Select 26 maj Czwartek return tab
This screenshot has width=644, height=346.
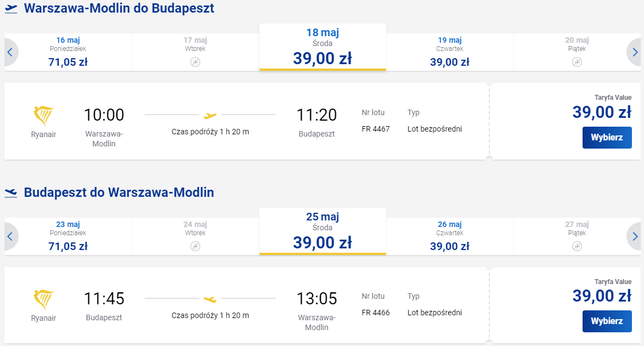[450, 236]
